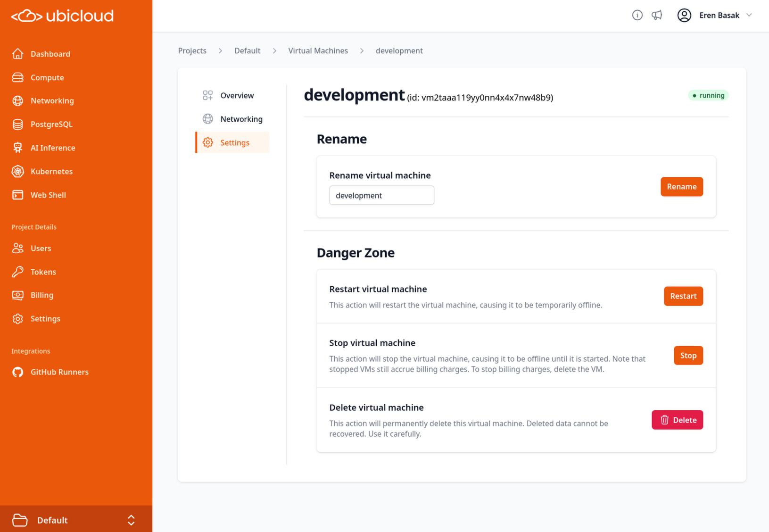This screenshot has width=769, height=532.
Task: Click the Rename button
Action: coord(681,187)
